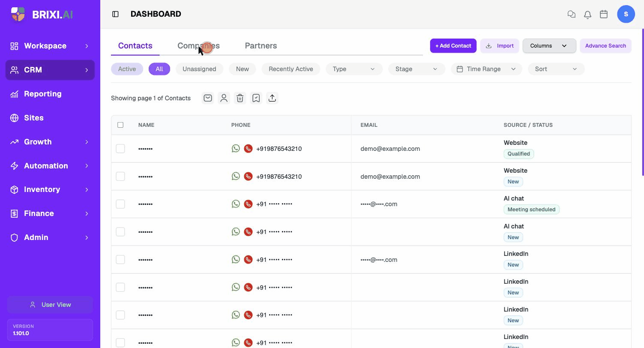Toggle the sidebar collapse icon

point(115,14)
